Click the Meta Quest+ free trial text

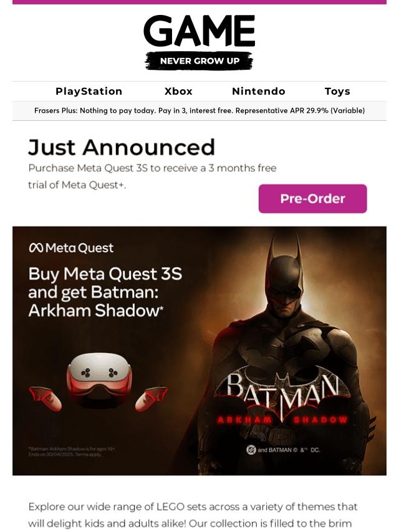coord(152,176)
